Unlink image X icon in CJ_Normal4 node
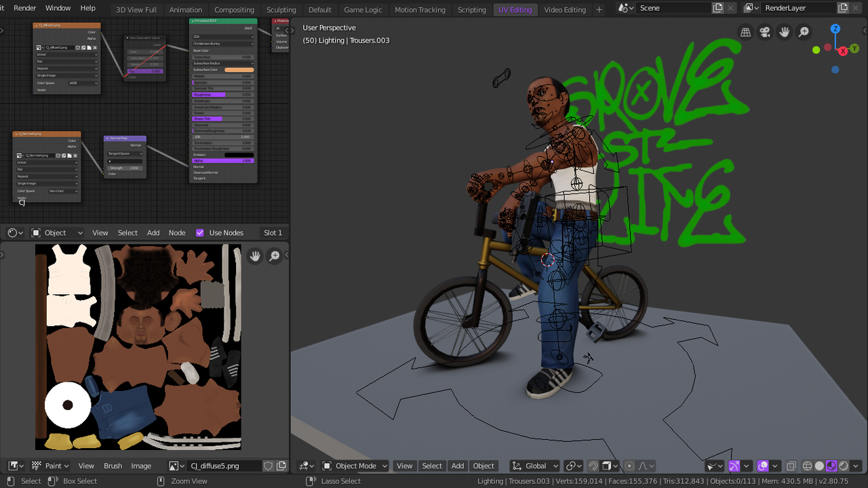 [x=75, y=155]
